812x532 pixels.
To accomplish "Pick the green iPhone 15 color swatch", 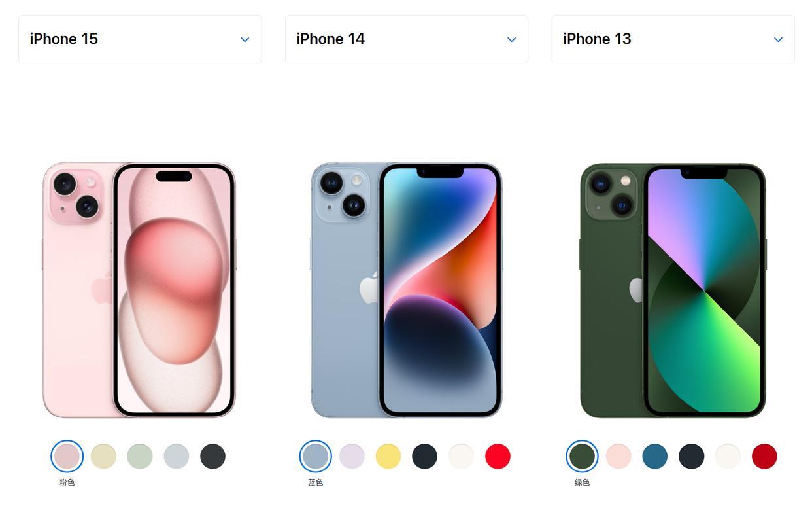I will click(140, 456).
